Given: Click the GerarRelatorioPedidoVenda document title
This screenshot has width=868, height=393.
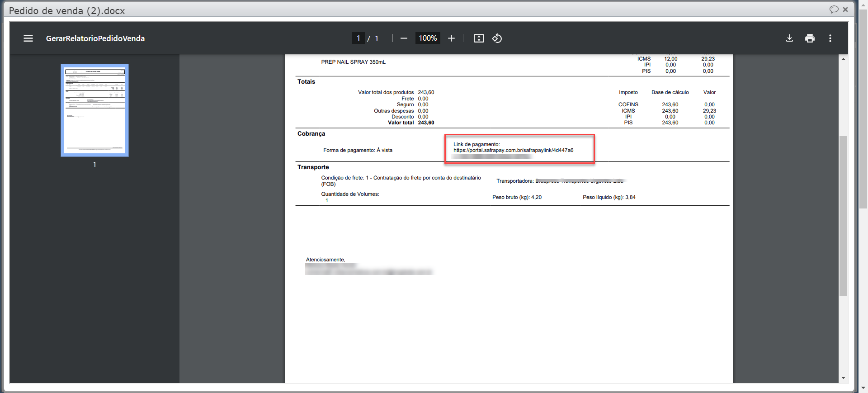Looking at the screenshot, I should [x=95, y=38].
